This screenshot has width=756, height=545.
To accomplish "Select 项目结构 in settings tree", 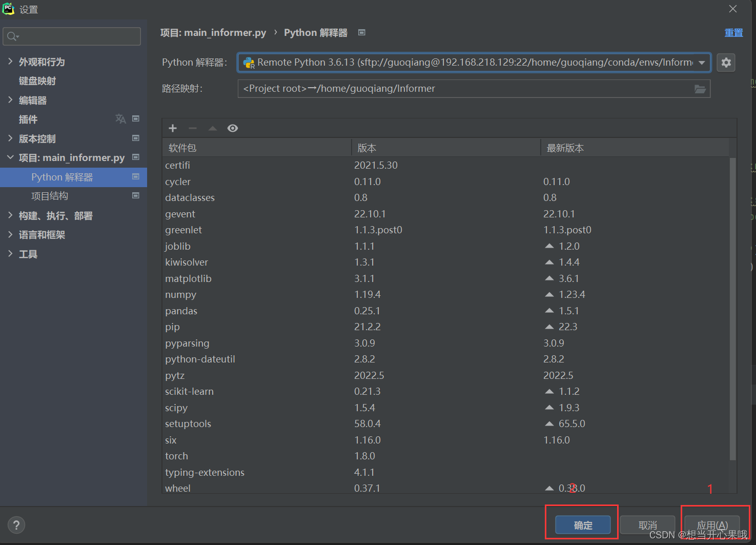I will [x=50, y=196].
